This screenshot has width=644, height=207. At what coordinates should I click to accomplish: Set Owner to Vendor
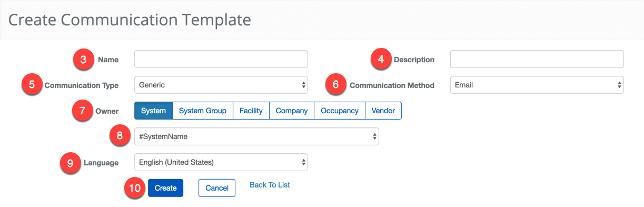click(x=383, y=111)
